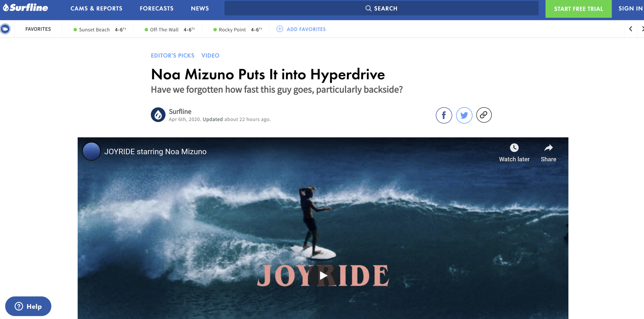644x319 pixels.
Task: Click the Search field
Action: click(x=381, y=9)
